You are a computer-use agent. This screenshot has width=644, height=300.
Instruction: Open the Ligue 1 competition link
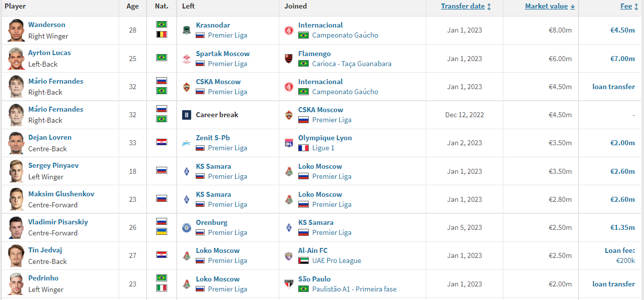(x=323, y=148)
